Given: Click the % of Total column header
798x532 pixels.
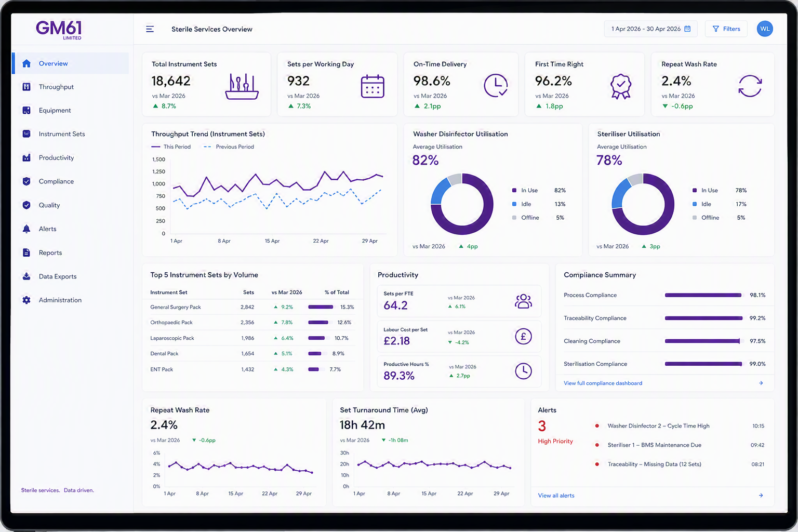Looking at the screenshot, I should [337, 292].
